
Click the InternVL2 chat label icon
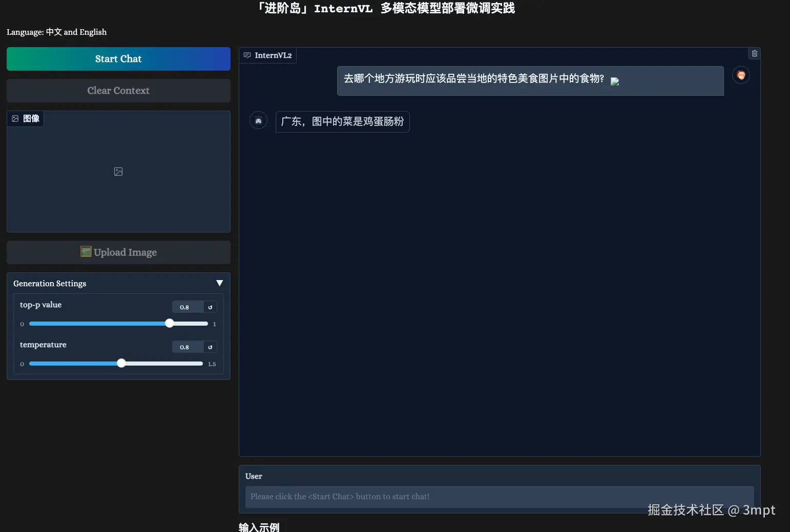[x=247, y=55]
